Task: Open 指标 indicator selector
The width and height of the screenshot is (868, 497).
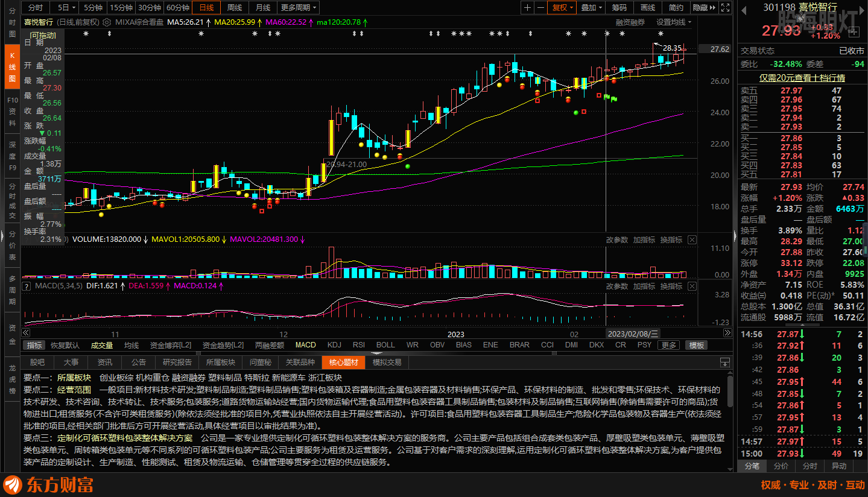Action: pyautogui.click(x=34, y=345)
